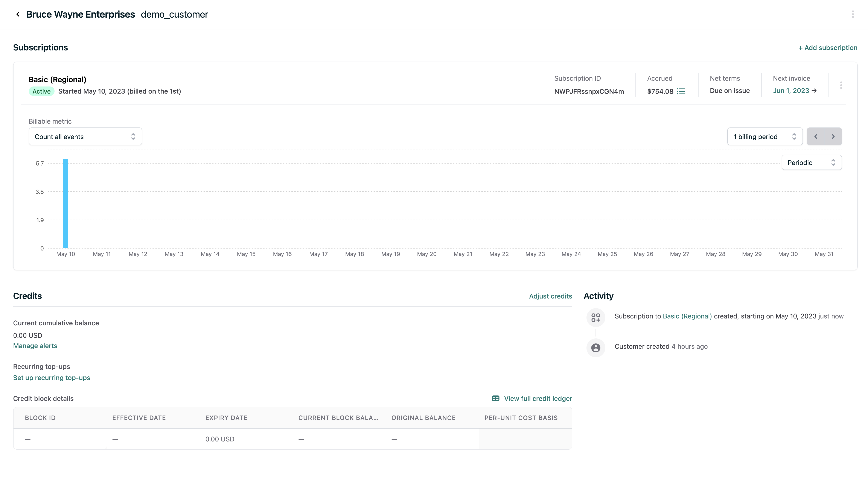The width and height of the screenshot is (868, 488).
Task: Click the Bruce Wayne Enterprises page title
Action: pos(81,14)
